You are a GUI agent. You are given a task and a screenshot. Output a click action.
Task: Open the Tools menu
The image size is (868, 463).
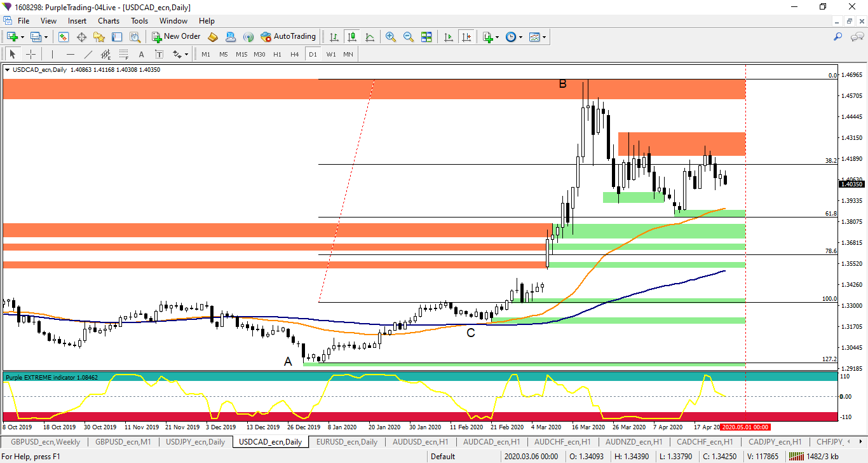(139, 20)
